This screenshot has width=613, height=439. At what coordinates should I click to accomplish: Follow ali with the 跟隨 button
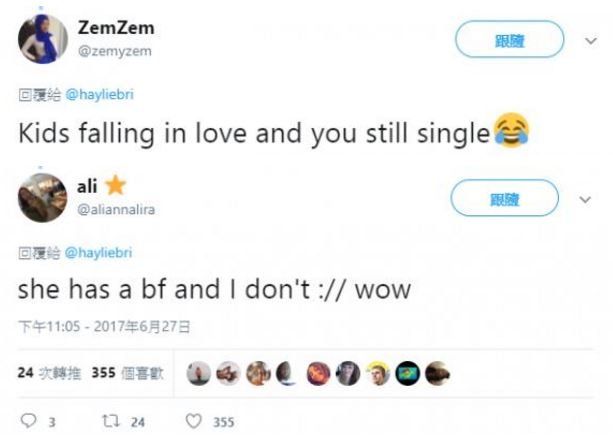coord(506,199)
